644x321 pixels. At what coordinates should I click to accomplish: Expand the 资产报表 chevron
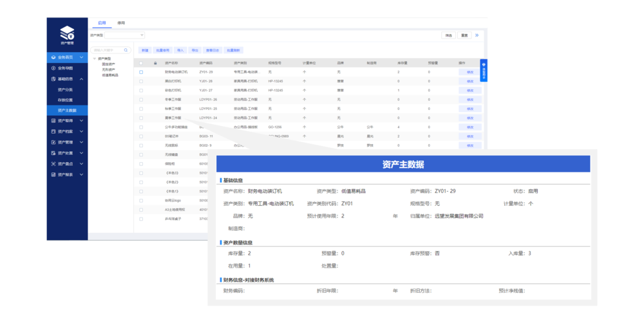click(x=81, y=174)
